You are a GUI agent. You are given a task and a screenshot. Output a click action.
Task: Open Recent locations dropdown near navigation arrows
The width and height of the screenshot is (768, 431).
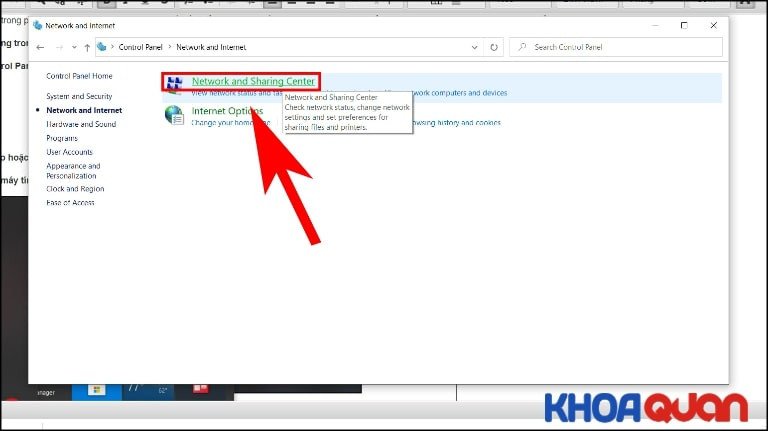(x=72, y=47)
